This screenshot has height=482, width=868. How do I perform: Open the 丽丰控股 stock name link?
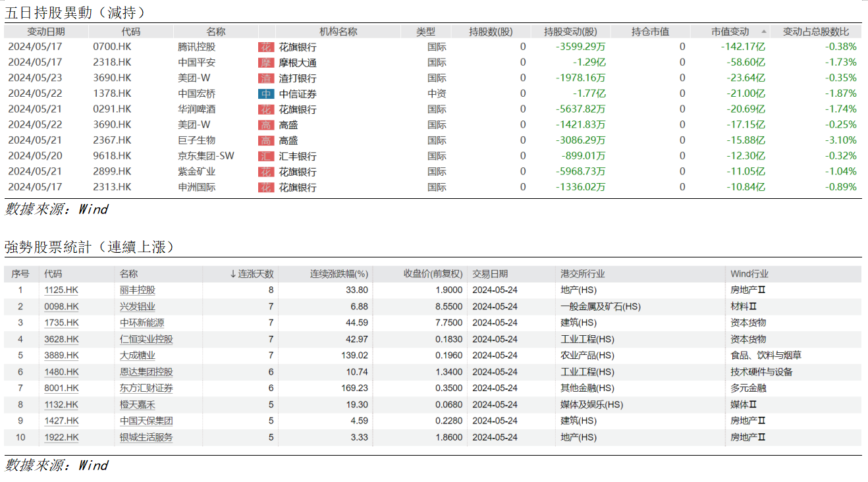[138, 290]
